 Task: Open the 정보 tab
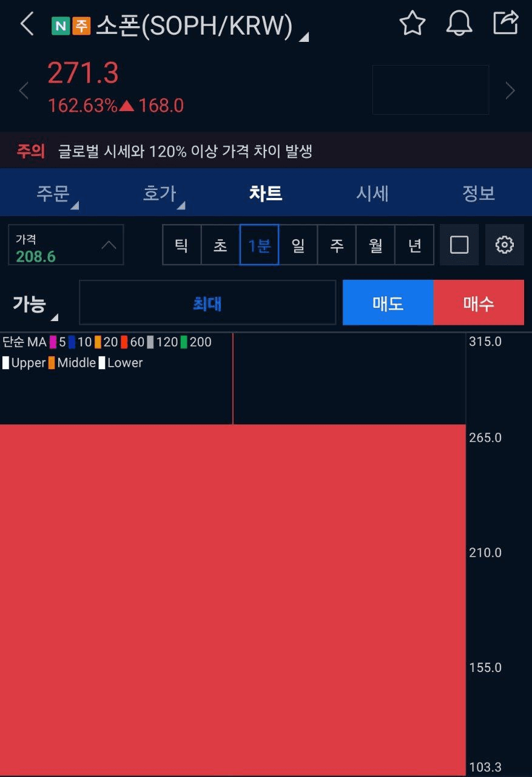pyautogui.click(x=479, y=194)
